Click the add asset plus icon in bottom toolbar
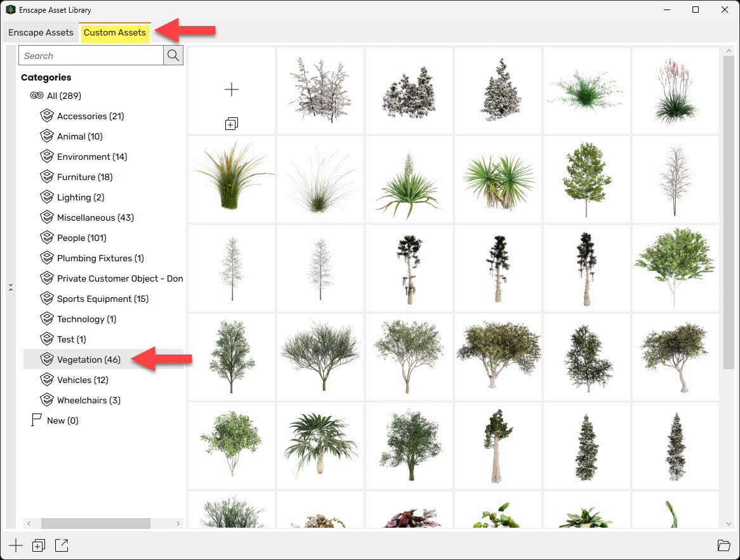This screenshot has height=560, width=740. pos(14,545)
